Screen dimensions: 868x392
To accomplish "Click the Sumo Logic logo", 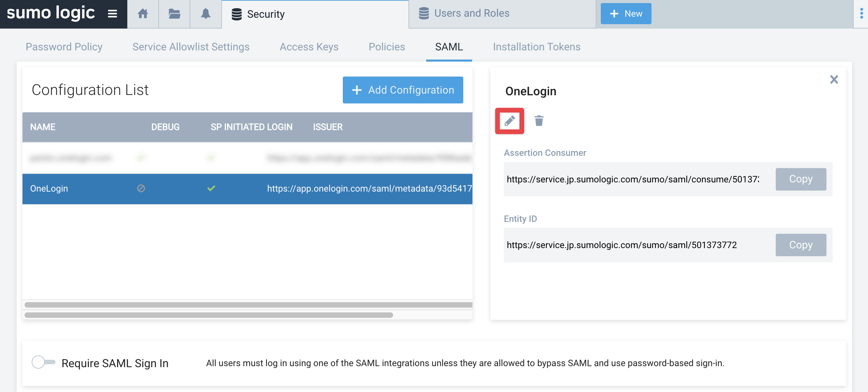I will (51, 13).
